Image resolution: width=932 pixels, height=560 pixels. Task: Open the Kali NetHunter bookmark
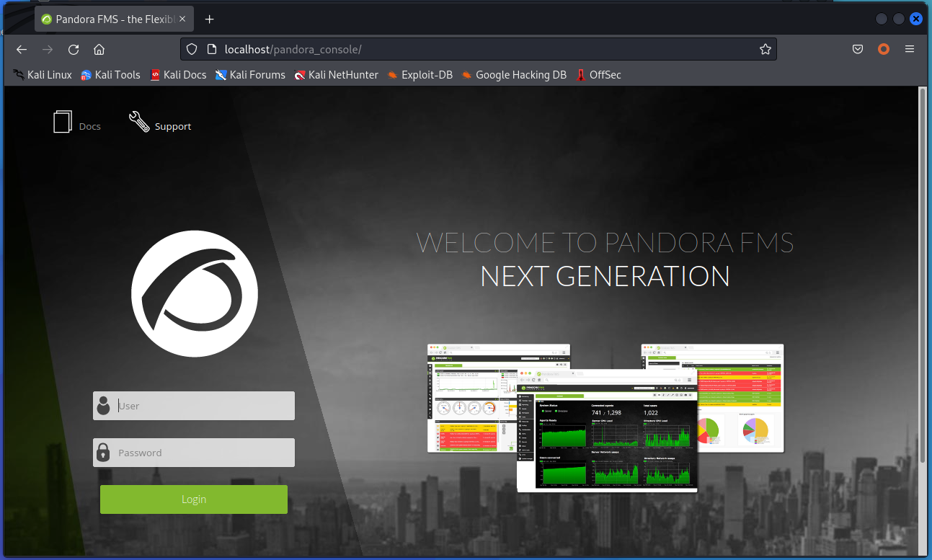pos(336,75)
